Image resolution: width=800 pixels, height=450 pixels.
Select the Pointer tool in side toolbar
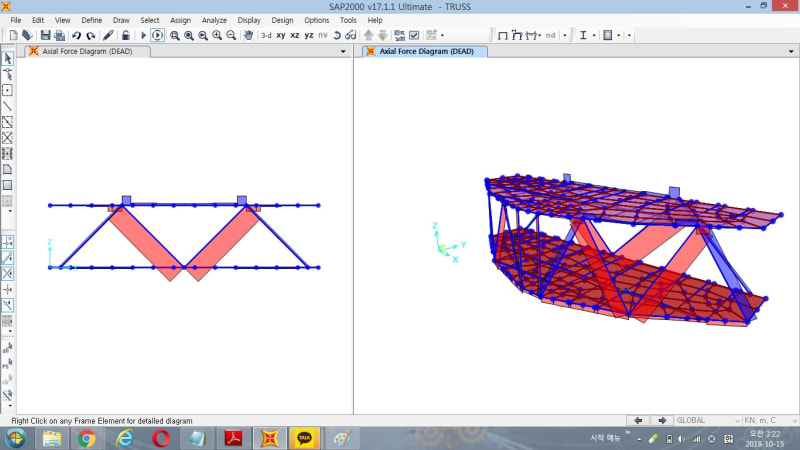pos(8,59)
